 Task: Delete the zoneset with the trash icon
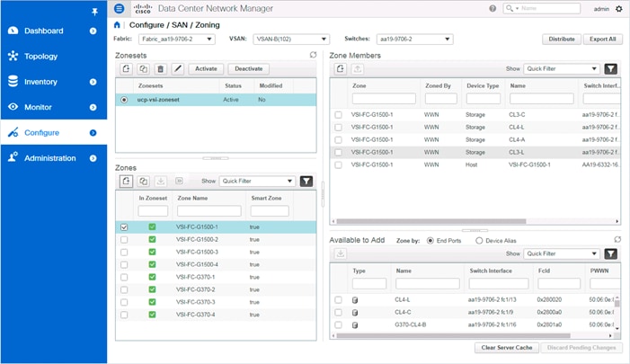161,68
